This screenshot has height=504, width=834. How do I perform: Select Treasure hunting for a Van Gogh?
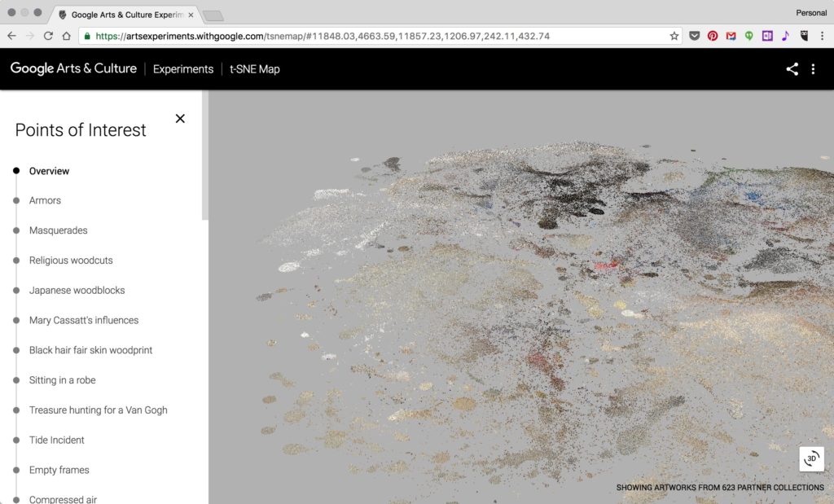click(98, 410)
